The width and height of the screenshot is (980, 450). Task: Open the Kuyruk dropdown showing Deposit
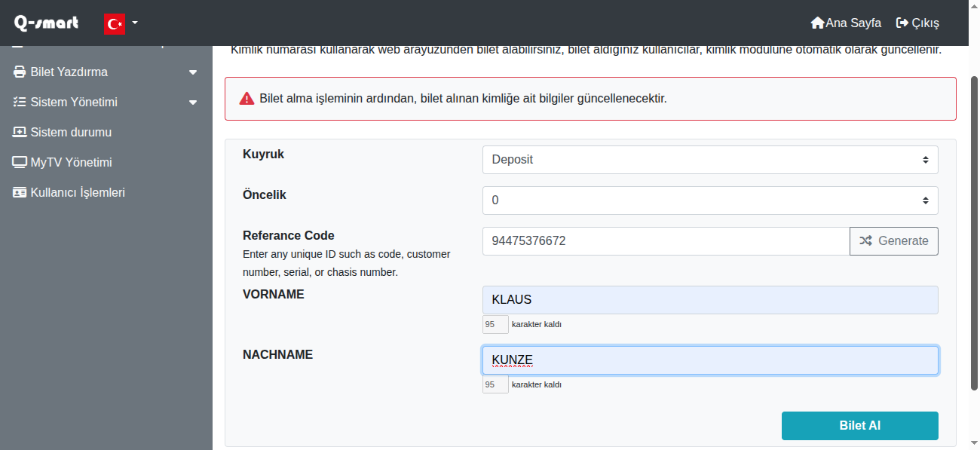click(709, 159)
